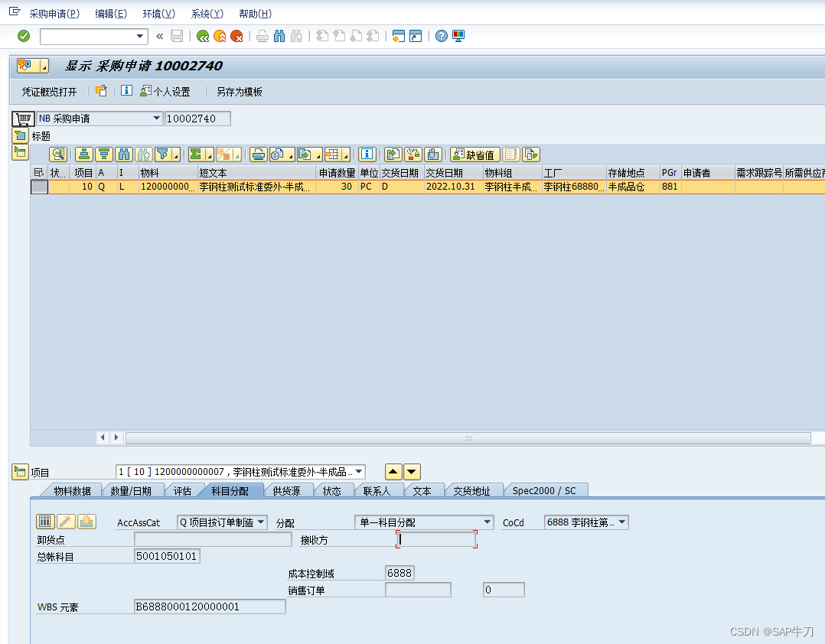Click the Generate shortcut icon

[x=416, y=36]
